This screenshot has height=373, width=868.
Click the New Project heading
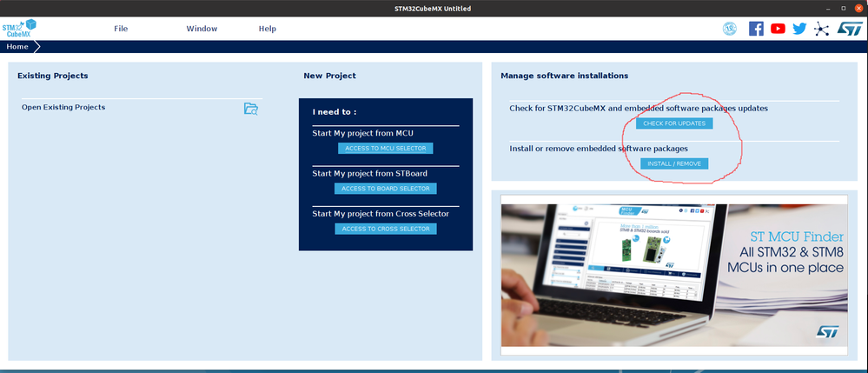(x=330, y=76)
